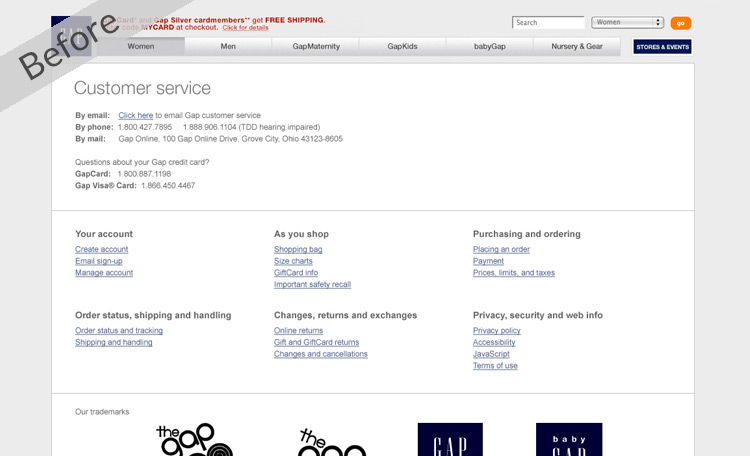Click the GapCard number 1.800.887.1198
This screenshot has height=456, width=750.
[x=144, y=174]
